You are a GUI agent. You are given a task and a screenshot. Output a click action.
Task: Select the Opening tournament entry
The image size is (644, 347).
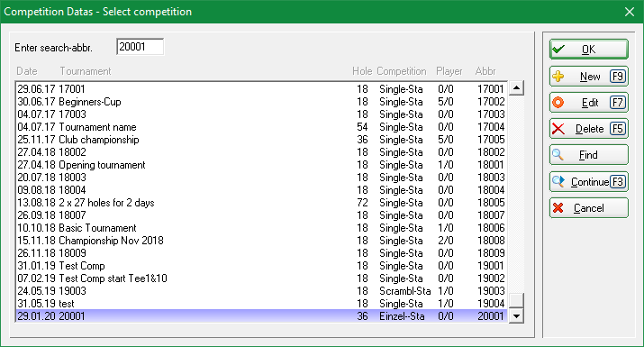point(261,165)
